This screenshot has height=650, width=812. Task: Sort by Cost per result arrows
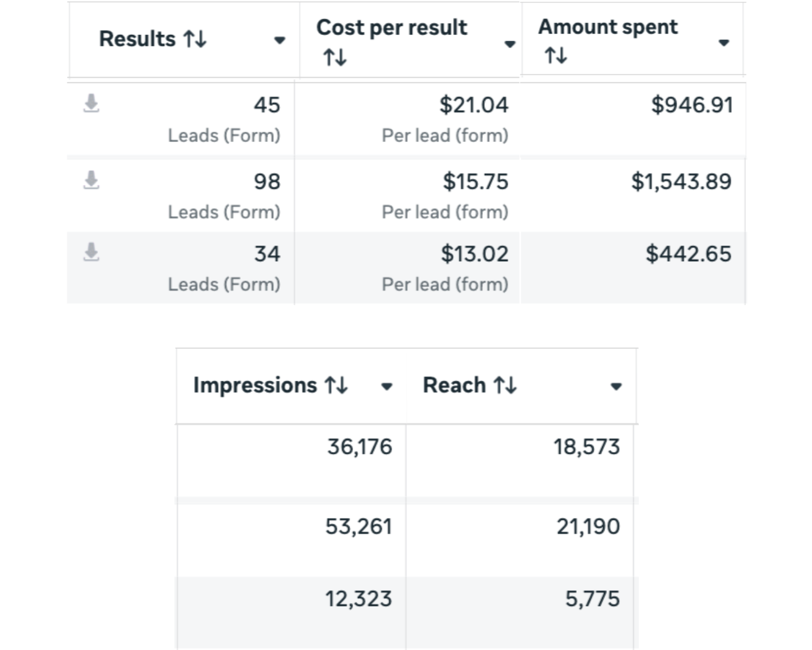click(334, 58)
